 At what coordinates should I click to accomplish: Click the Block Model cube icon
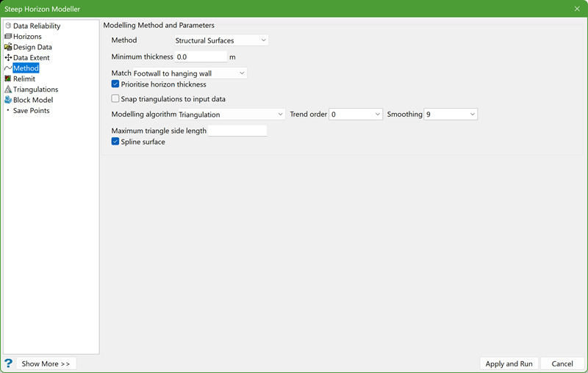8,100
